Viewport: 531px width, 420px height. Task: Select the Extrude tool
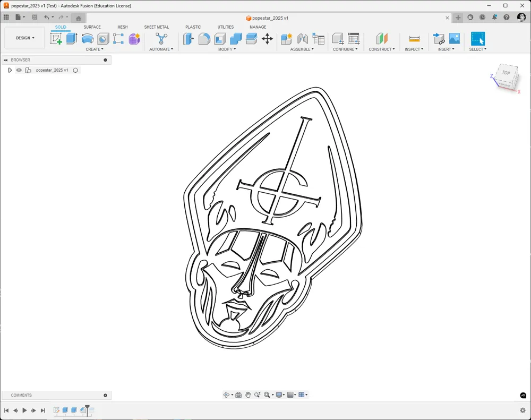pos(72,39)
